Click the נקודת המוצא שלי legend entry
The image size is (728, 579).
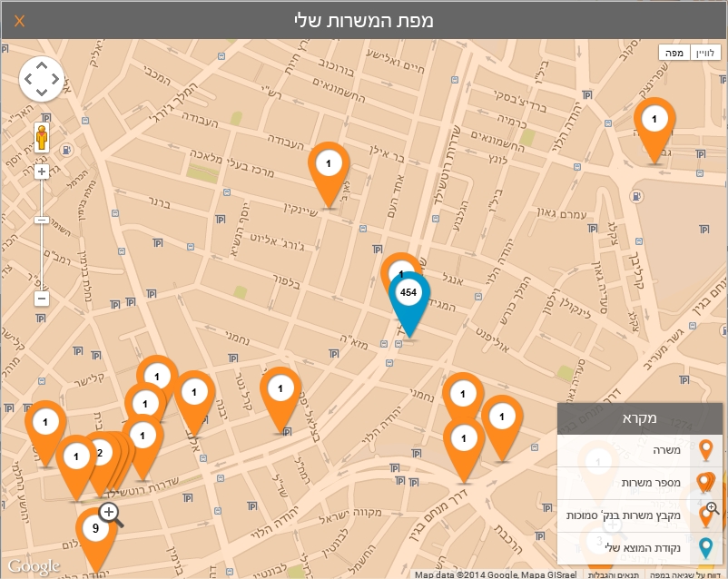tap(640, 548)
